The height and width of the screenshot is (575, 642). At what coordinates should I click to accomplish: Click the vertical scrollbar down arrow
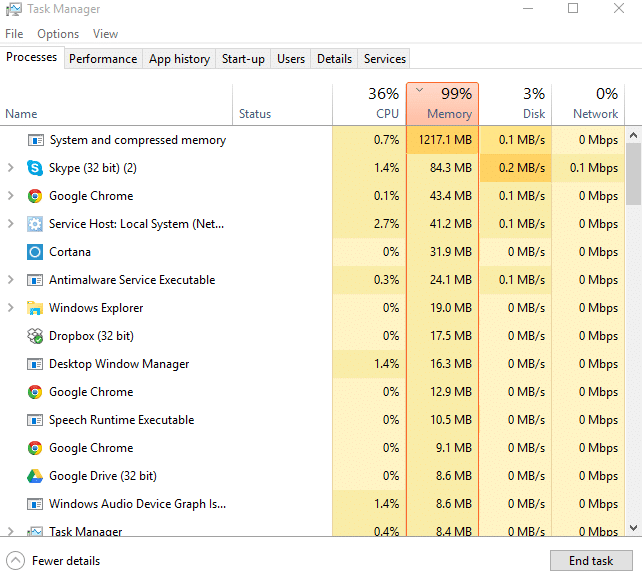point(634,527)
